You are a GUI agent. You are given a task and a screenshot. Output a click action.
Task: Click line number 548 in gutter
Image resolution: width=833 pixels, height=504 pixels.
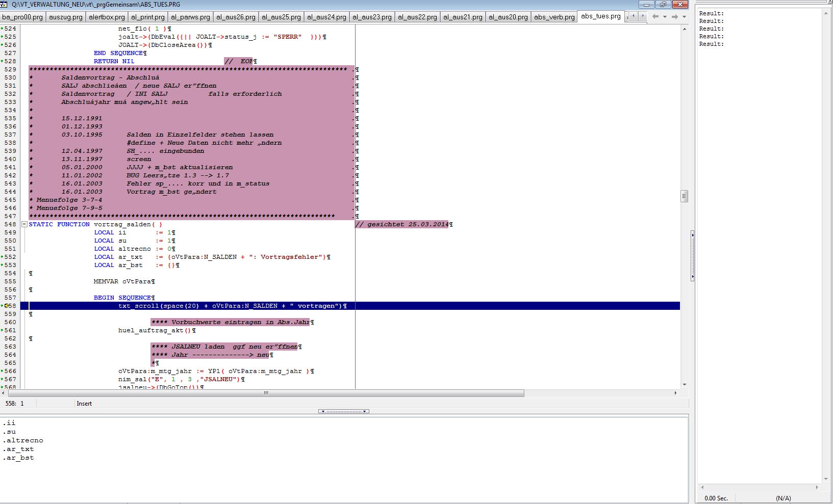(10, 224)
